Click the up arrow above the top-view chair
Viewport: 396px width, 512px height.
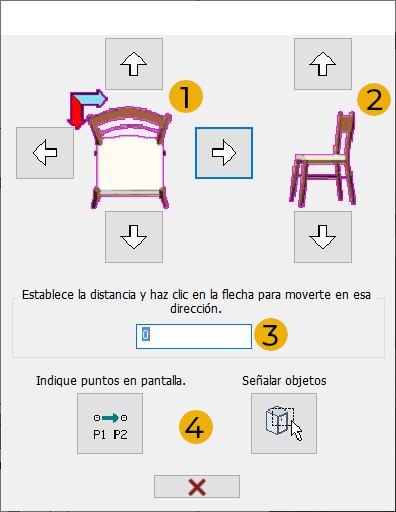click(x=134, y=64)
